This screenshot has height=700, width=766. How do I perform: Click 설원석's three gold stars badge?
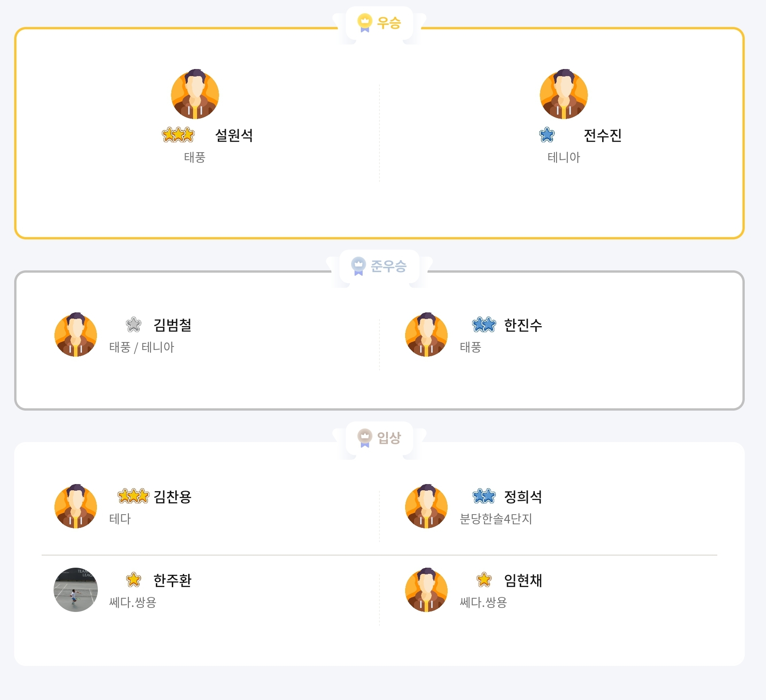tap(178, 135)
